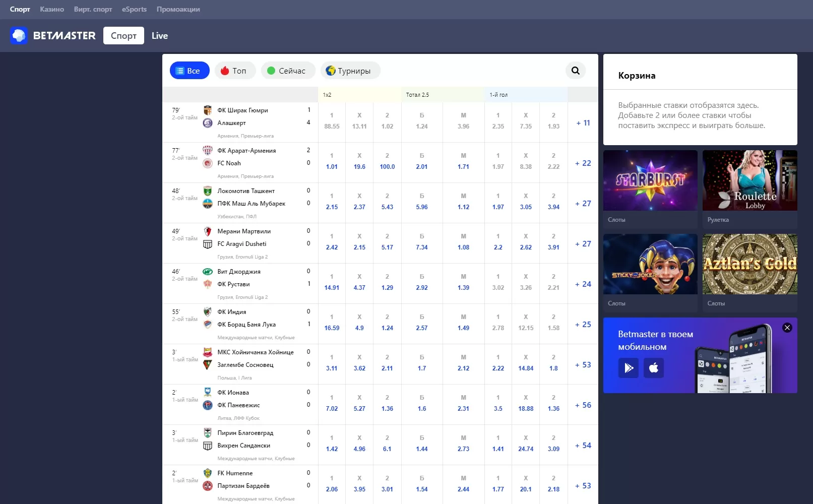Show +56 extra bets for ФК Ионава
The width and height of the screenshot is (813, 504).
pos(583,405)
